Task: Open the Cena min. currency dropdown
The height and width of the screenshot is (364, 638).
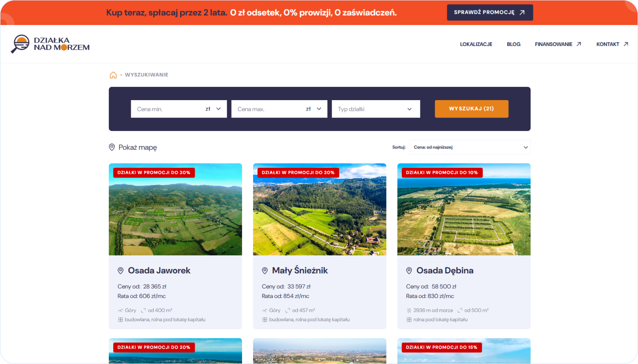Action: [213, 109]
